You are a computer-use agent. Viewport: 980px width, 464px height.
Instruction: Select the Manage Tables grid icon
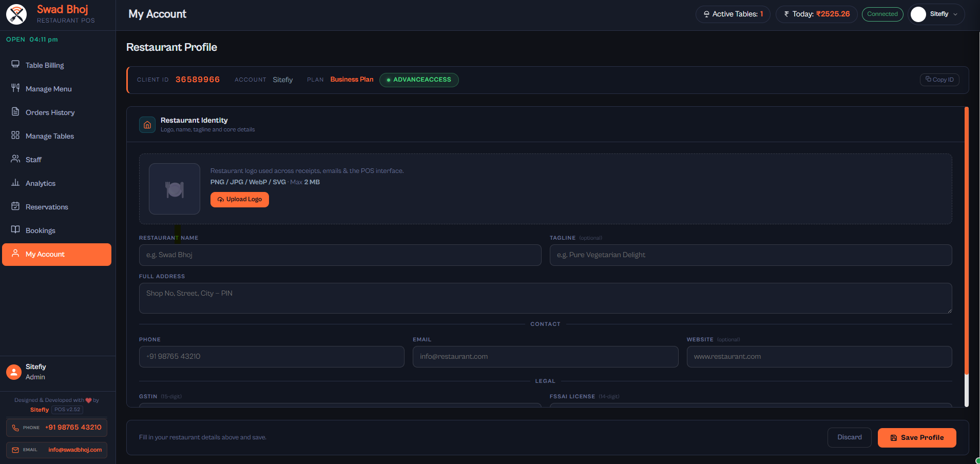[15, 136]
